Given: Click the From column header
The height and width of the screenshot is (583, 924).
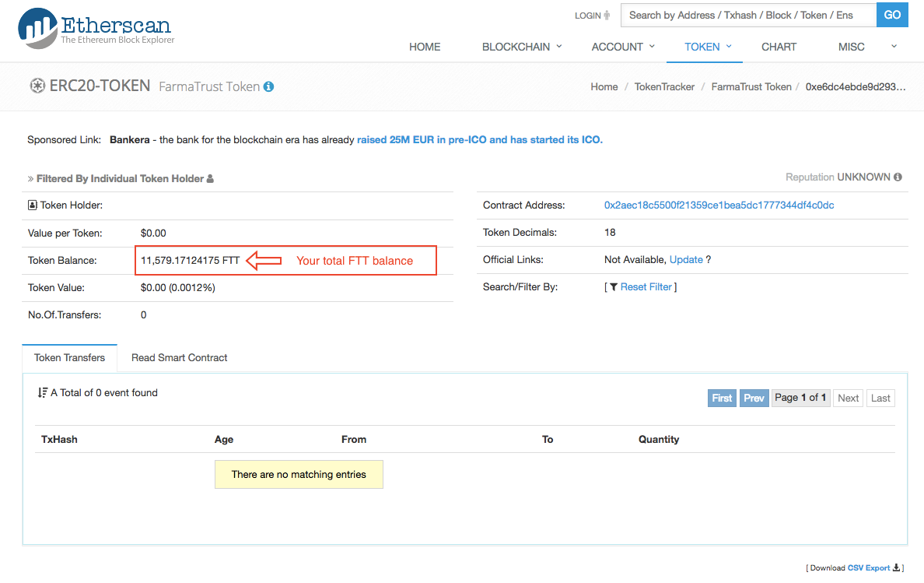Looking at the screenshot, I should click(354, 440).
